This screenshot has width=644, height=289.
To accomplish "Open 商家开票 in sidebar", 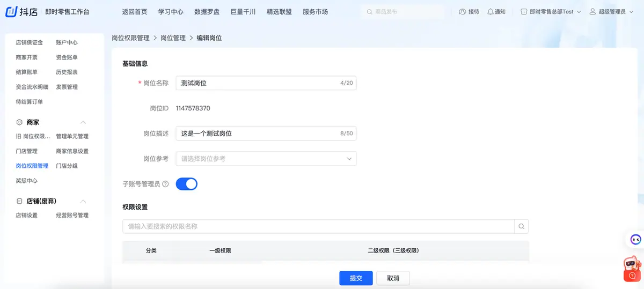I will point(27,57).
